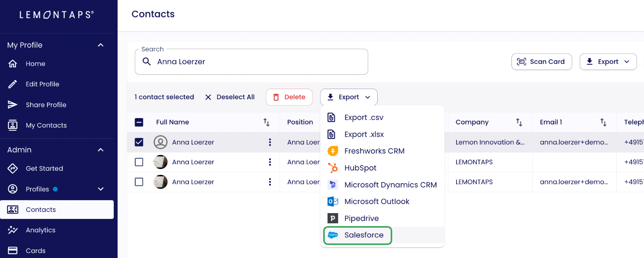Check the last Anna Loerzer contact checkbox
Image resolution: width=644 pixels, height=258 pixels.
tap(139, 182)
